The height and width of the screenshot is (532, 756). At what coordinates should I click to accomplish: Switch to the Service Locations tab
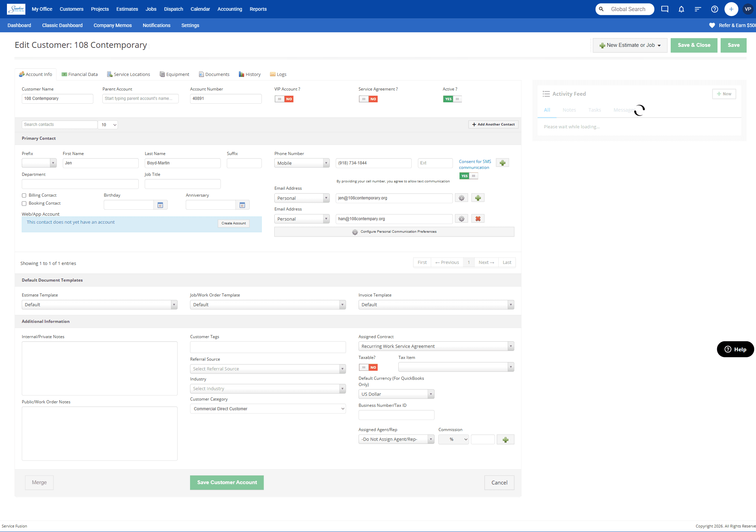[129, 75]
